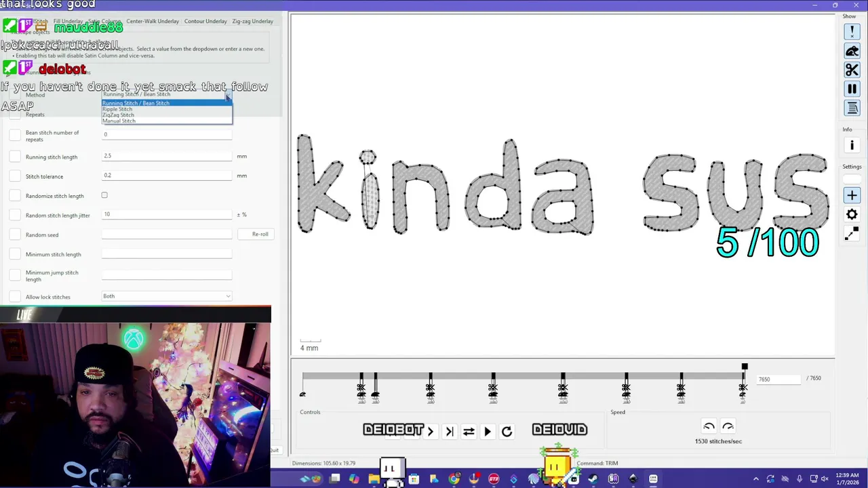Slow down the simulation speed
The width and height of the screenshot is (868, 488).
[x=709, y=426]
